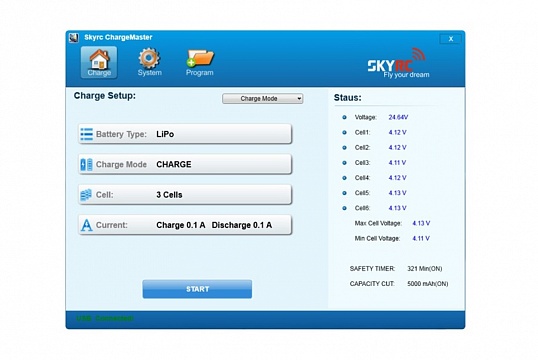This screenshot has height=360, width=538.
Task: Select the Battery Type LiPo field
Action: tap(185, 134)
